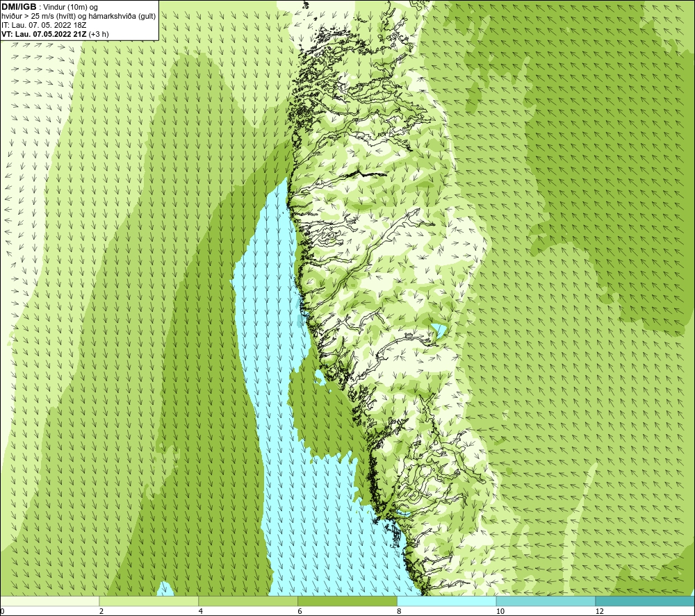Click the DMI/IGB title text
Viewport: 695px width, 616px height.
click(x=19, y=7)
